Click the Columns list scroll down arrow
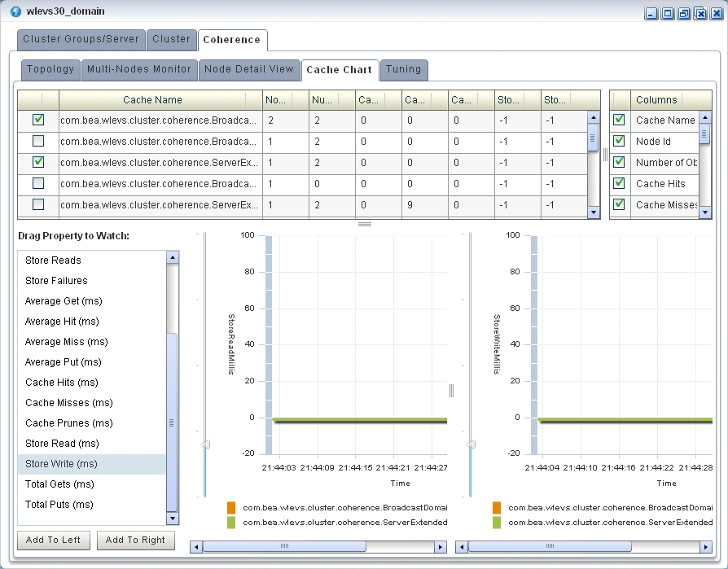Viewport: 728px width, 569px height. [704, 212]
